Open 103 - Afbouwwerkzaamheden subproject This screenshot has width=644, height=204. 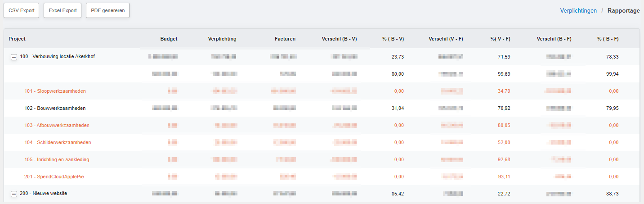57,125
